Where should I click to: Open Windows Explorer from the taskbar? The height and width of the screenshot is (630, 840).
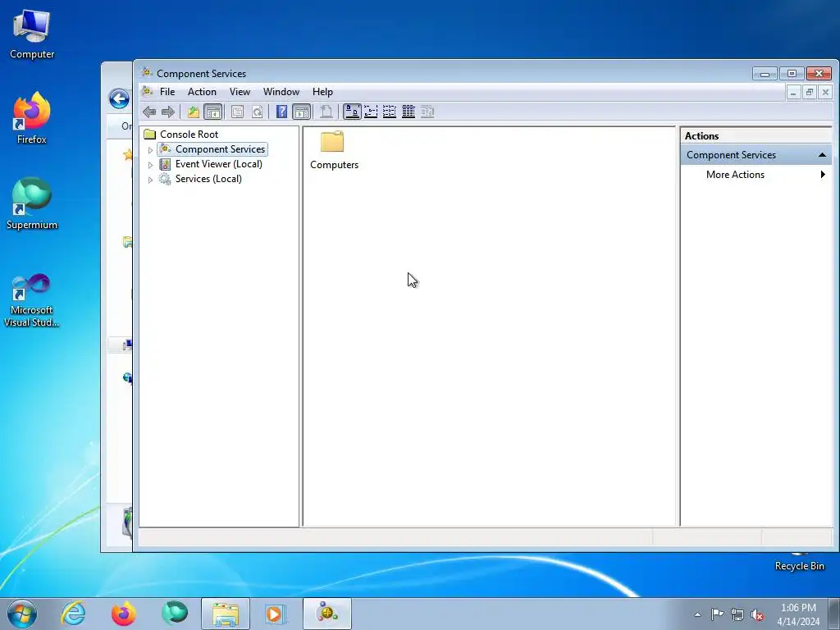[226, 614]
